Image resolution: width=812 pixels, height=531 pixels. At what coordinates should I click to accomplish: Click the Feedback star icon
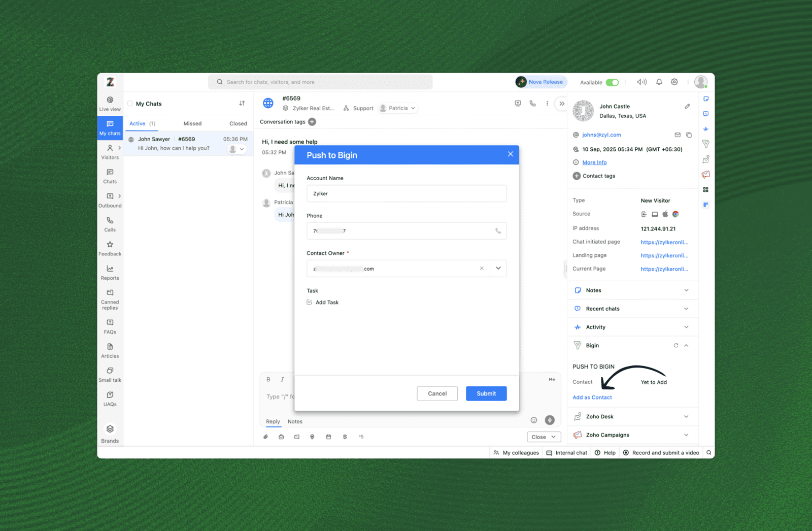pos(110,245)
